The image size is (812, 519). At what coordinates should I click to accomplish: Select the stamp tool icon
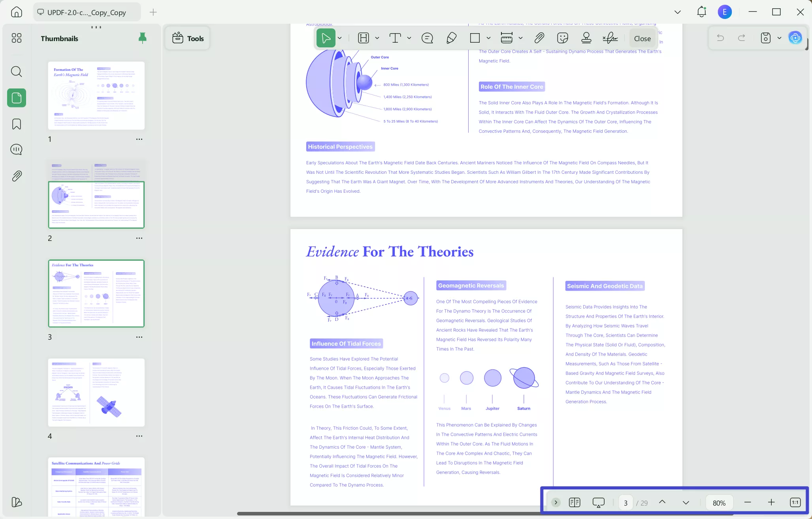click(586, 38)
